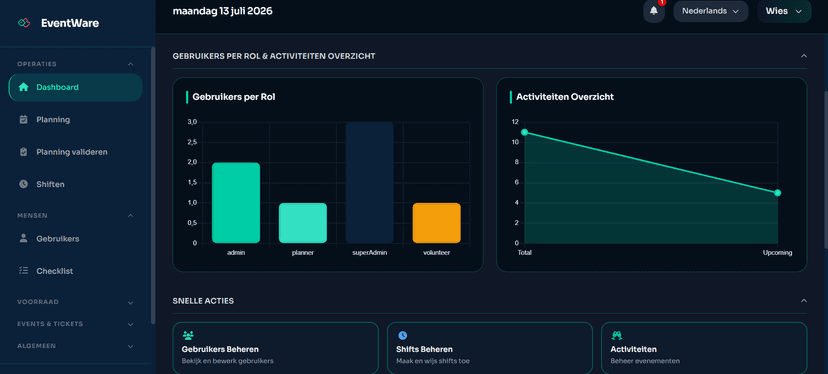Image resolution: width=828 pixels, height=374 pixels.
Task: Click the EventWare brand name
Action: (70, 23)
